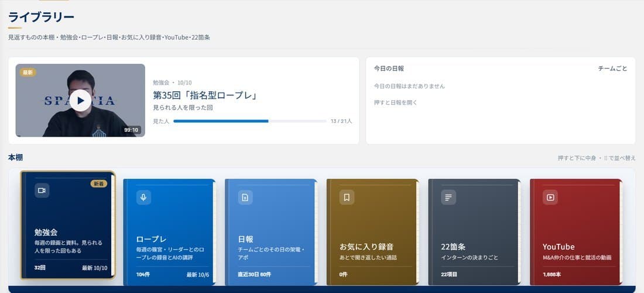Click インターンの決まりごと description

click(x=470, y=258)
